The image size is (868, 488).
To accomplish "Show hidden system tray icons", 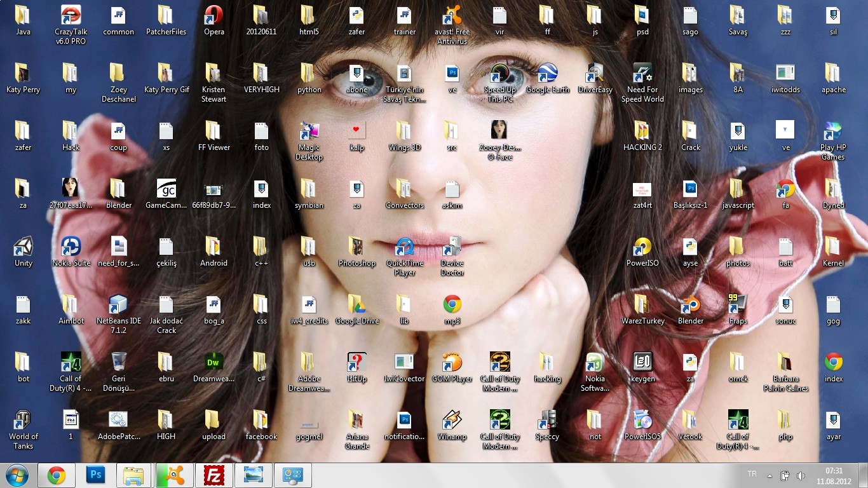I will (770, 475).
